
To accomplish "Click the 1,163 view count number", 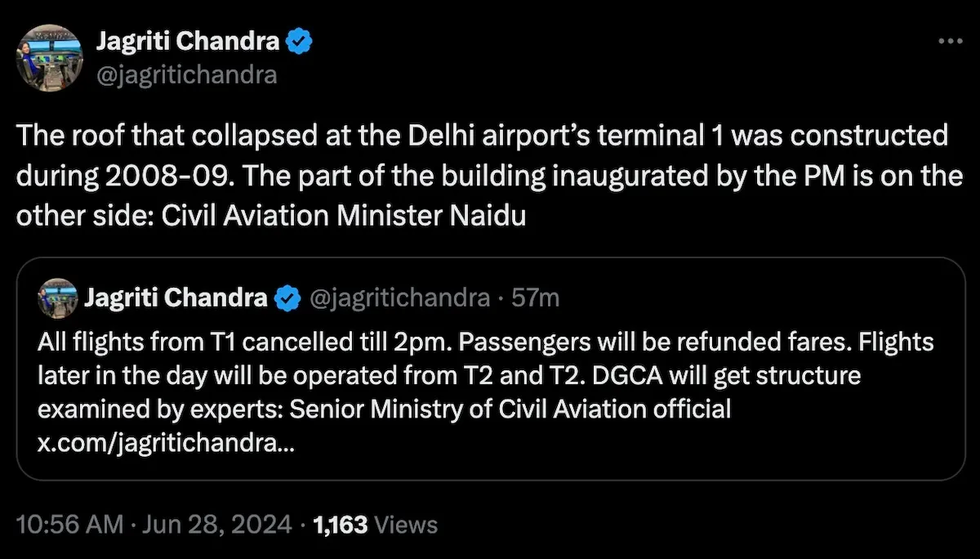I will coord(341,524).
